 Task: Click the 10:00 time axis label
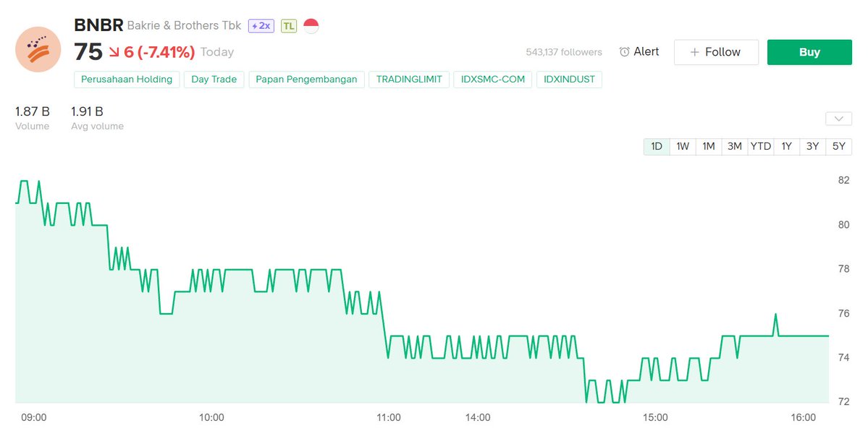[211, 418]
